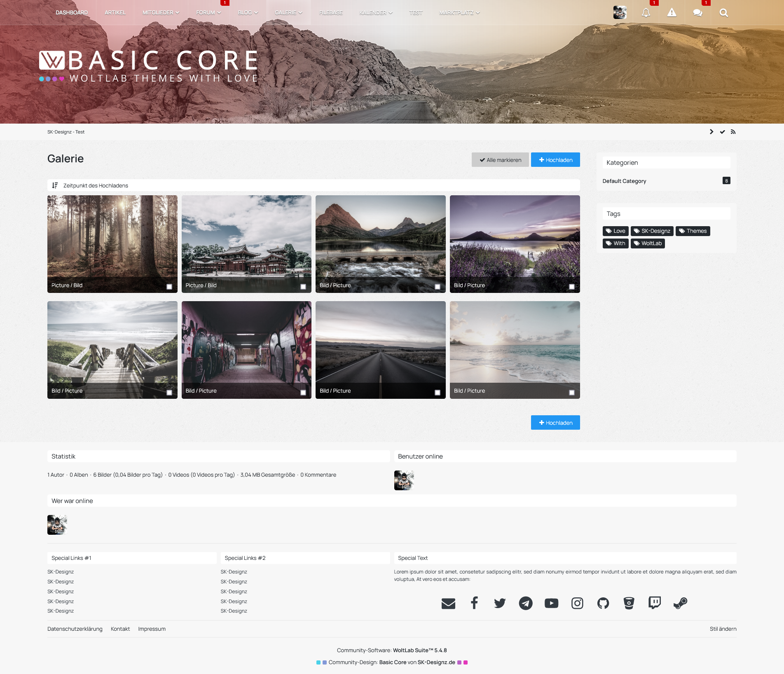The image size is (784, 674).
Task: Expand the Galerie navigation dropdown
Action: pos(288,13)
